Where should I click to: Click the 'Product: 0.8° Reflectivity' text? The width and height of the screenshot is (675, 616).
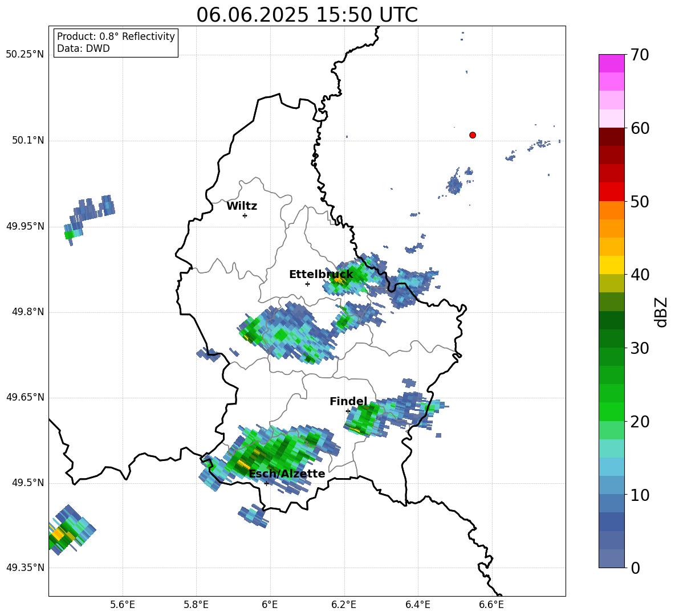(x=116, y=36)
